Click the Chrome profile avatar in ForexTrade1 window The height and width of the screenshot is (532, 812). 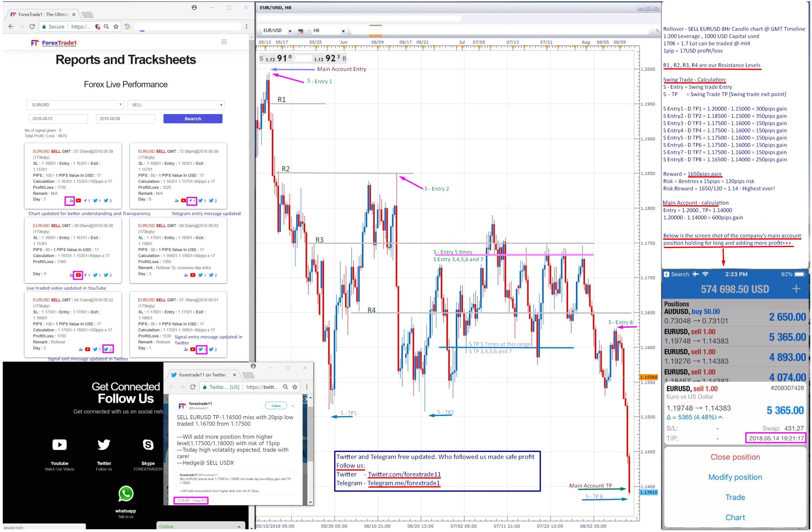click(194, 8)
